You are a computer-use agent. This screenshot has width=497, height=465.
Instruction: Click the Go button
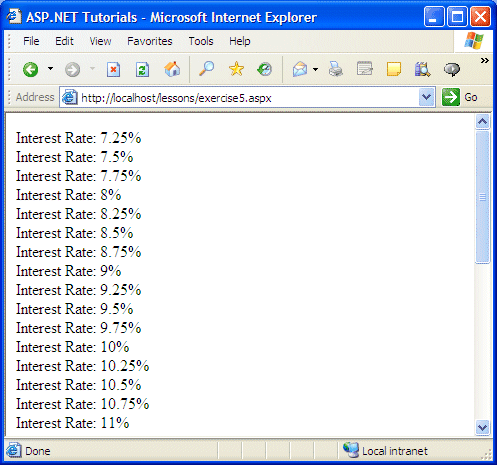[460, 97]
